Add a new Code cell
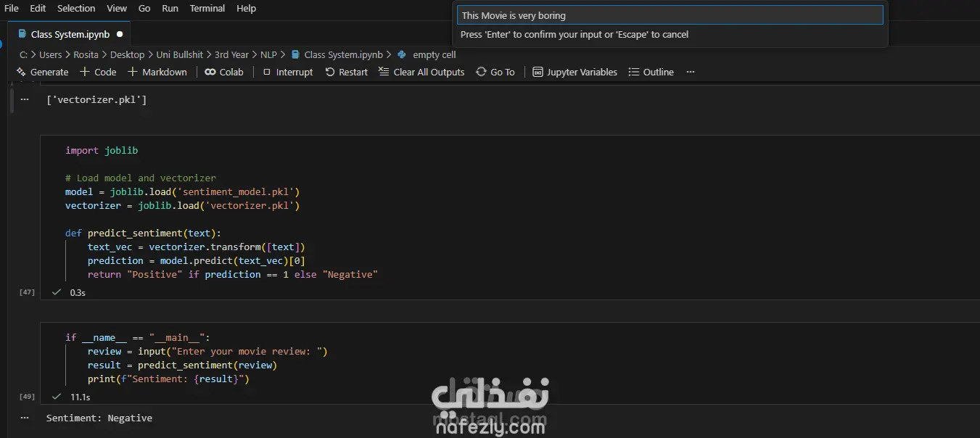The height and width of the screenshot is (438, 980). (98, 72)
